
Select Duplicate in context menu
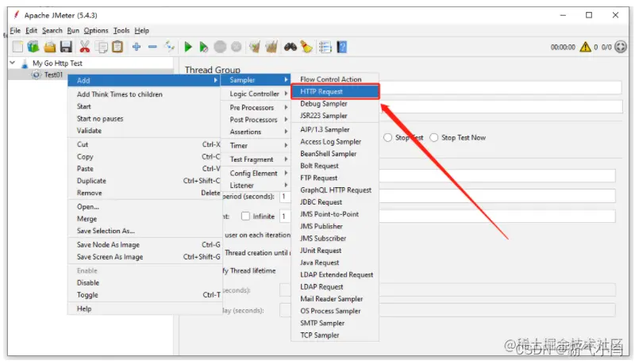click(x=144, y=181)
